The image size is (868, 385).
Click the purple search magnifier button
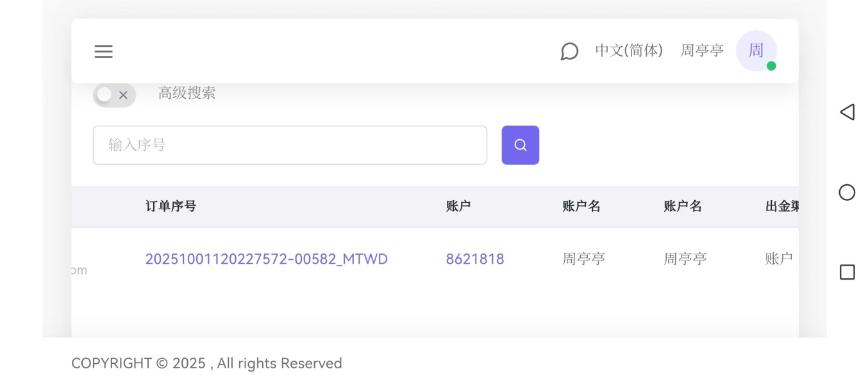[520, 145]
